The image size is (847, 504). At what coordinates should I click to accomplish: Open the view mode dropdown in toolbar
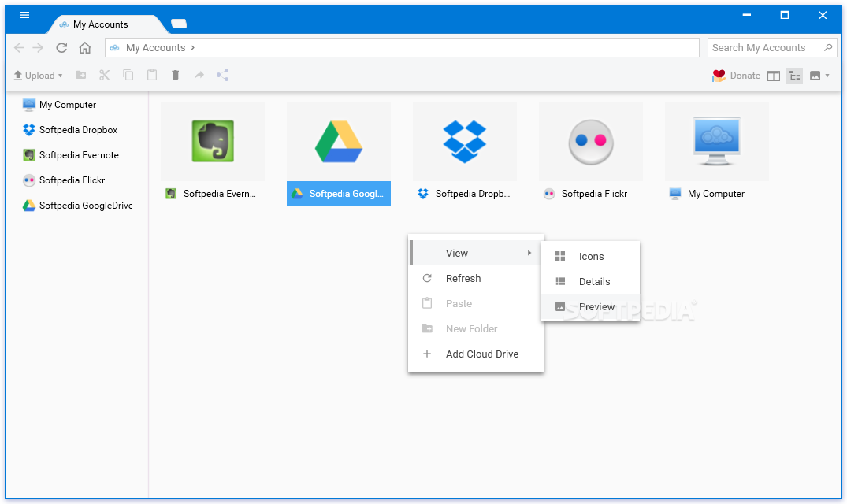(819, 76)
